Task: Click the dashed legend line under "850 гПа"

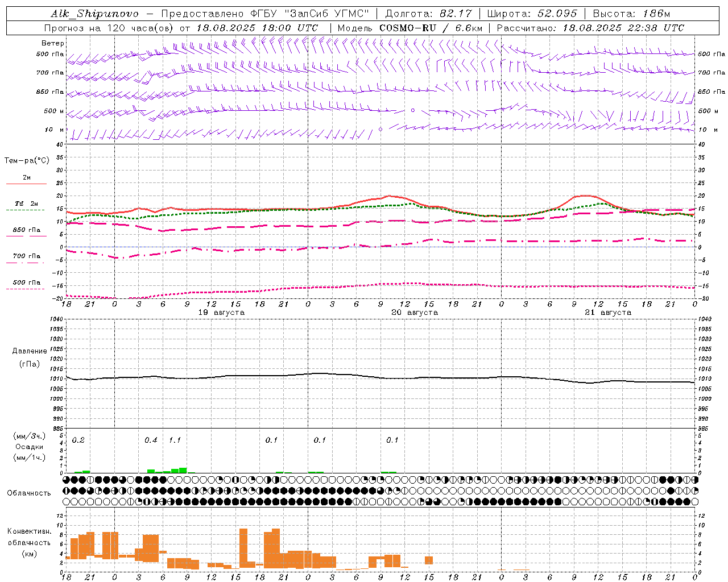Action: [x=26, y=236]
